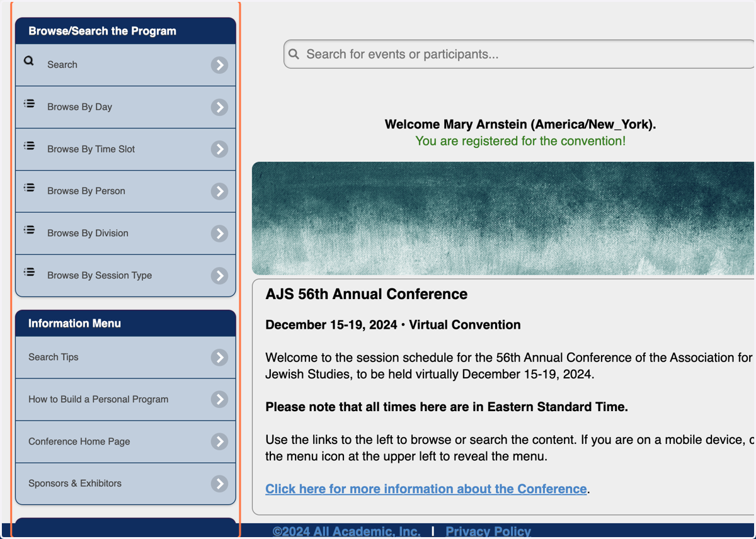Open Browse By Time Slot
This screenshot has height=539, width=756.
tap(125, 149)
